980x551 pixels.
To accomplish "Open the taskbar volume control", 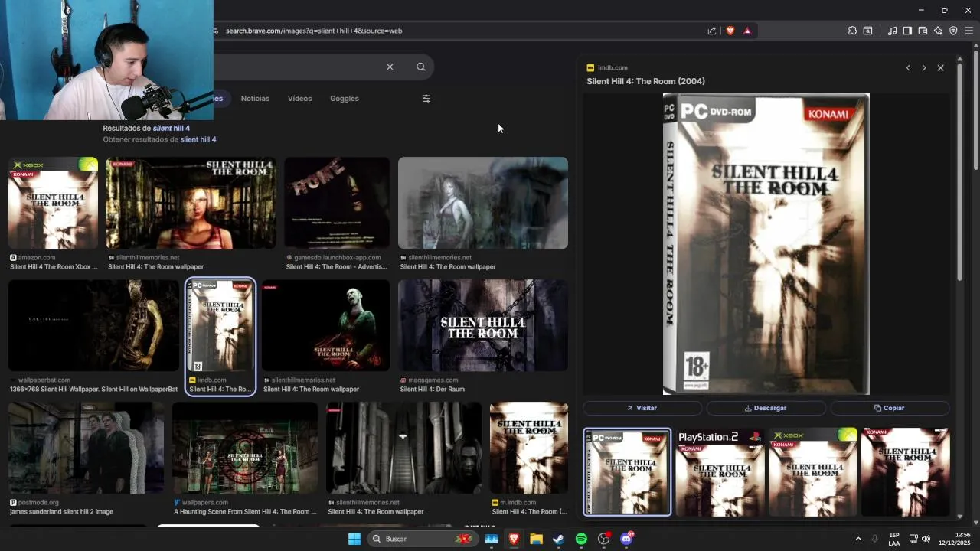I will point(926,539).
